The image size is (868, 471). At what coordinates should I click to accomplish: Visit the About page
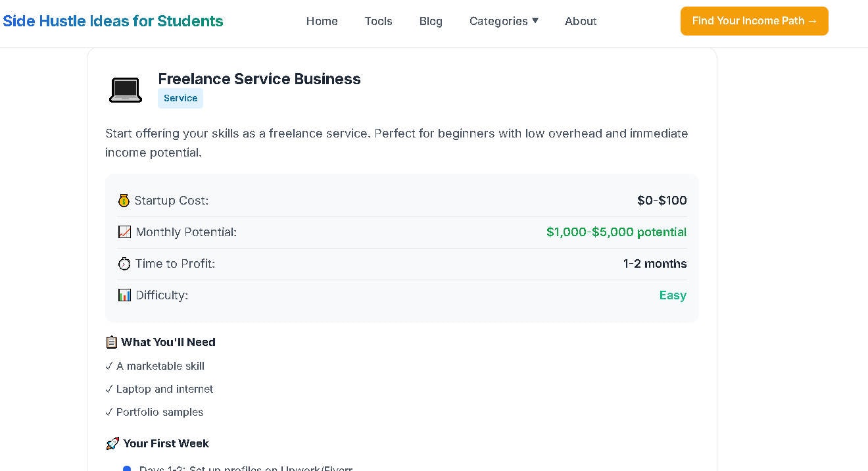(x=581, y=21)
